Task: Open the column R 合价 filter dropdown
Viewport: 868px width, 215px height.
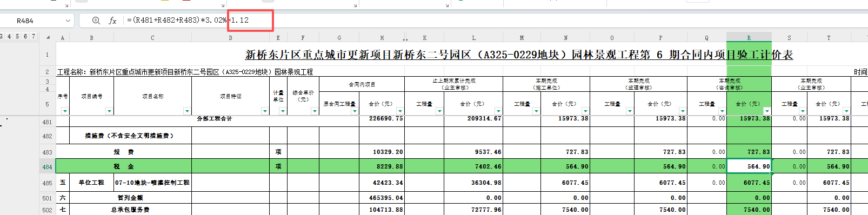Action: point(767,111)
